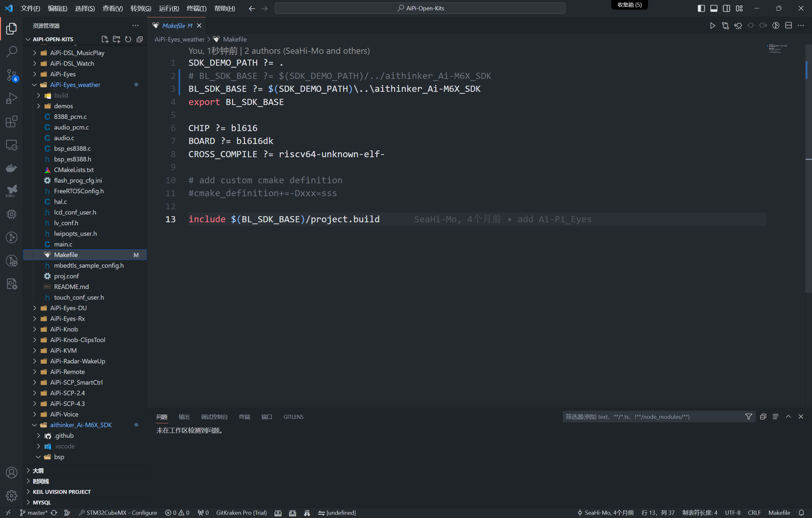Screen dimensions: 812x518
Task: Open the 终端(T) menu
Action: (196, 8)
